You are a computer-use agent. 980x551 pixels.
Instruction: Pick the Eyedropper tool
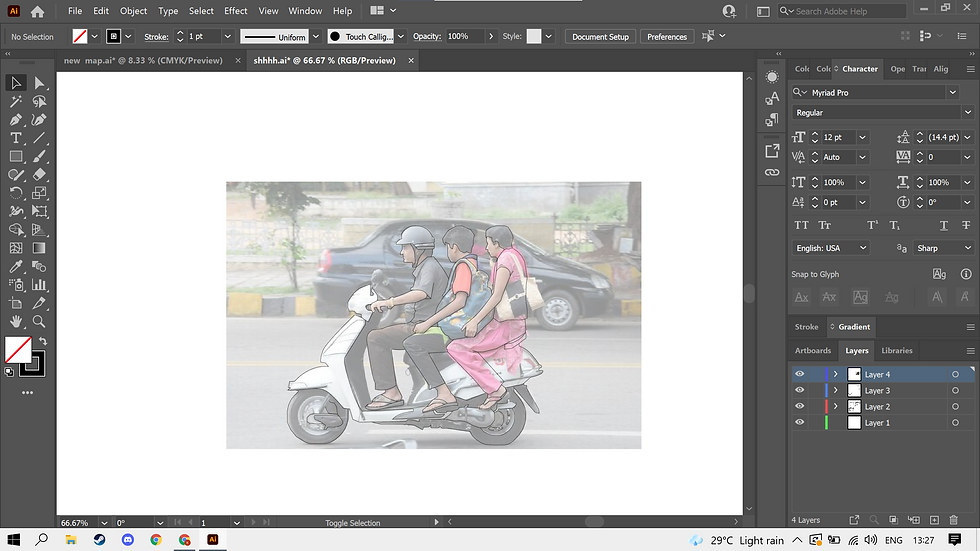[16, 267]
